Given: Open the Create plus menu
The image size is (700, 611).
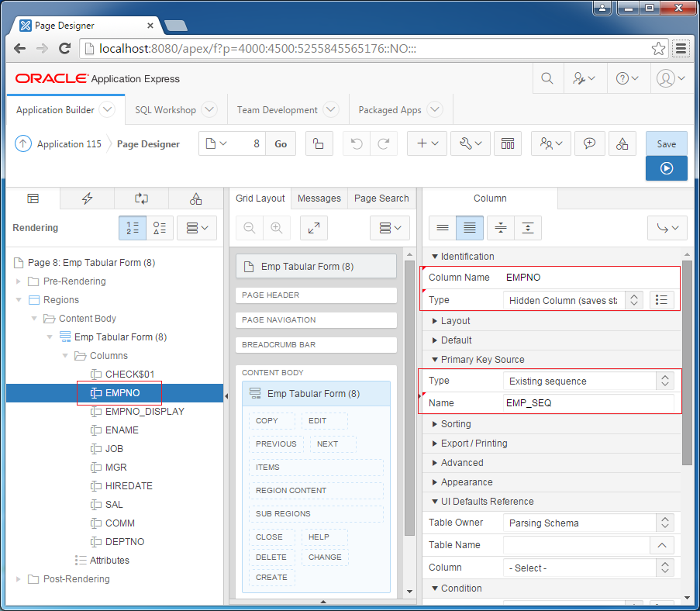Looking at the screenshot, I should pos(427,143).
